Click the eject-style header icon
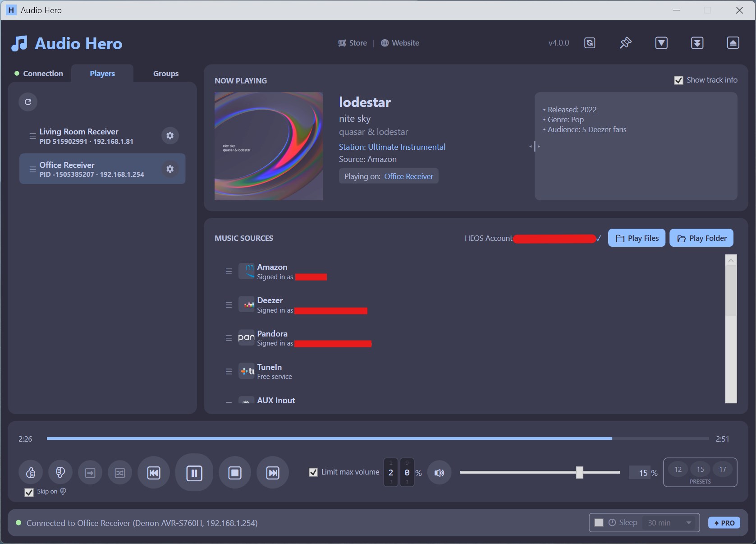 (733, 43)
